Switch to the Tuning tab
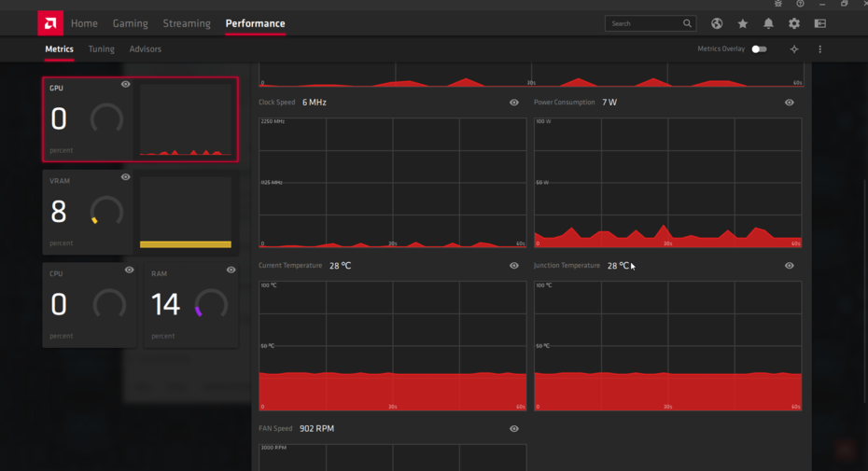Viewport: 868px width, 471px height. pyautogui.click(x=102, y=49)
